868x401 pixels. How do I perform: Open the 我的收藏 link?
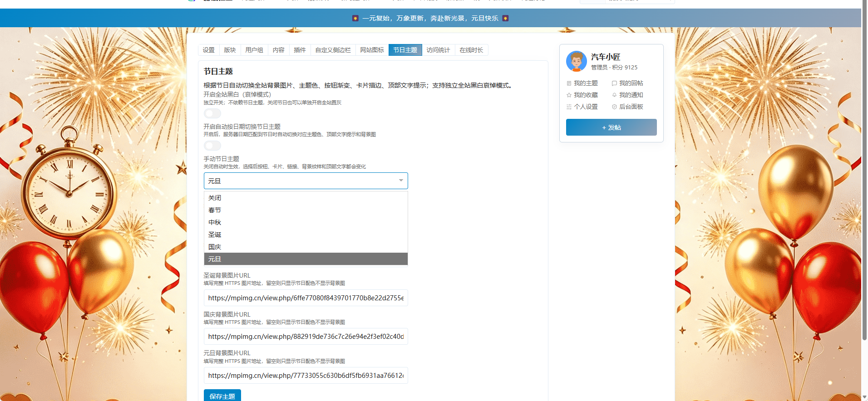tap(586, 95)
